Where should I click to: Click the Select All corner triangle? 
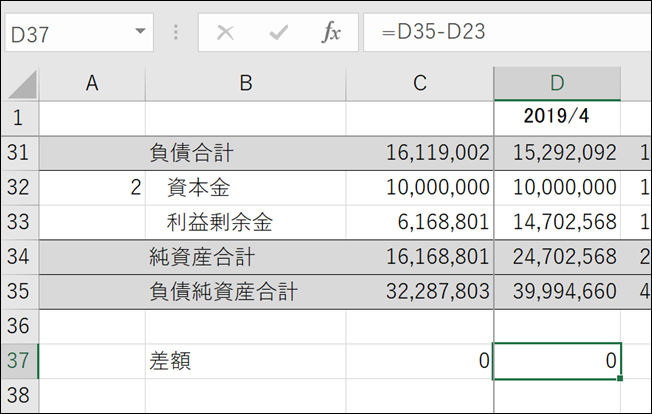22,84
